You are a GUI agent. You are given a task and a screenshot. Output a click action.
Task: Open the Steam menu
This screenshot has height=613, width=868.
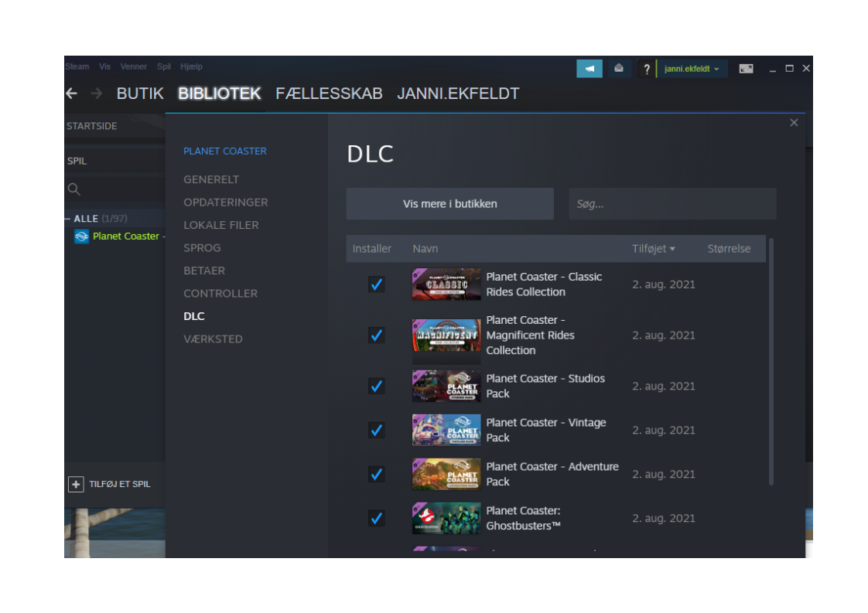tap(77, 66)
